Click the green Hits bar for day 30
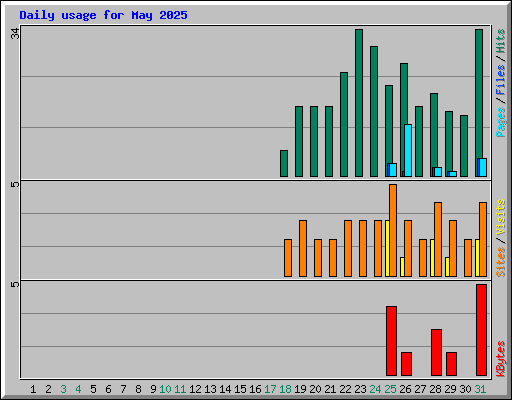512x400 pixels. click(x=464, y=146)
